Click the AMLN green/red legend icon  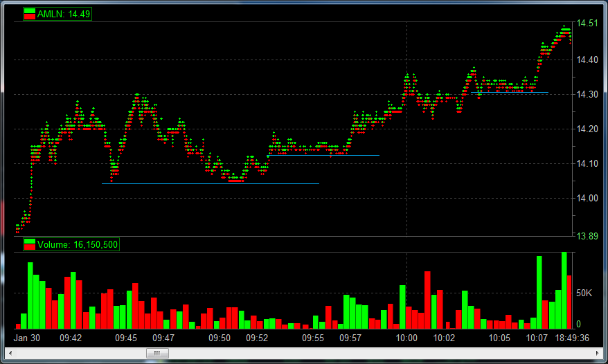(x=30, y=14)
